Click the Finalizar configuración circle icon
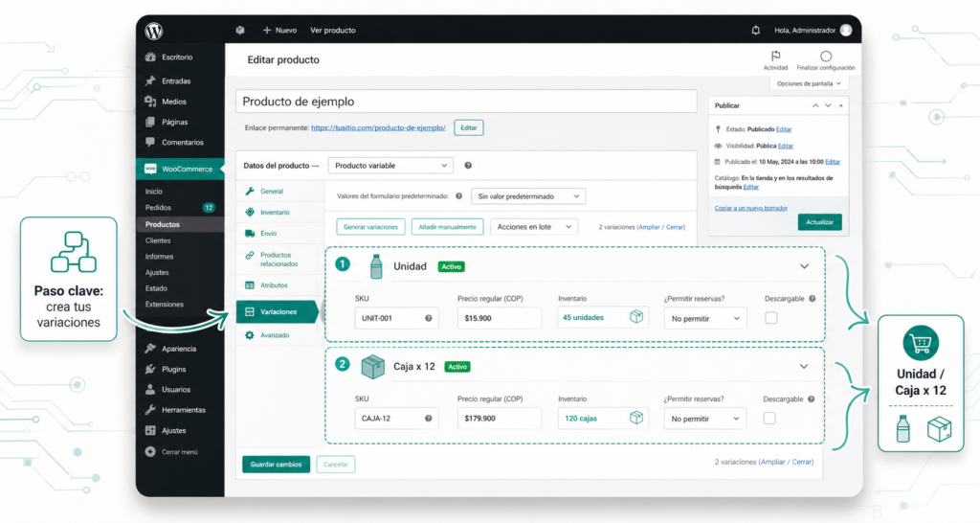 coord(826,57)
